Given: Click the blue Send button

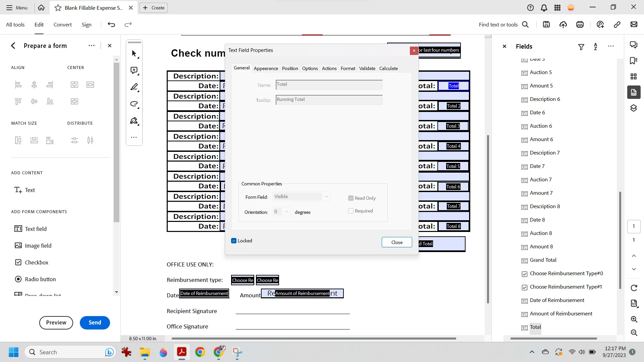Looking at the screenshot, I should click(95, 322).
